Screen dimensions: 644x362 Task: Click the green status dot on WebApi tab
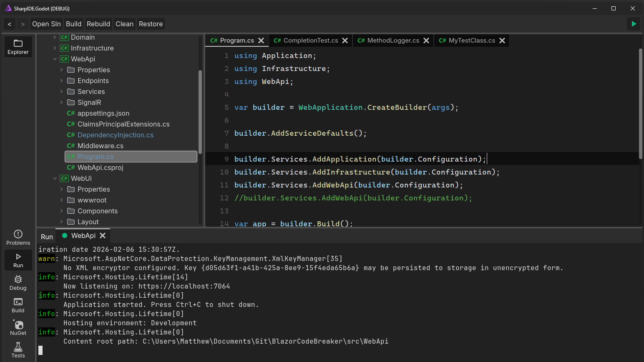[65, 235]
